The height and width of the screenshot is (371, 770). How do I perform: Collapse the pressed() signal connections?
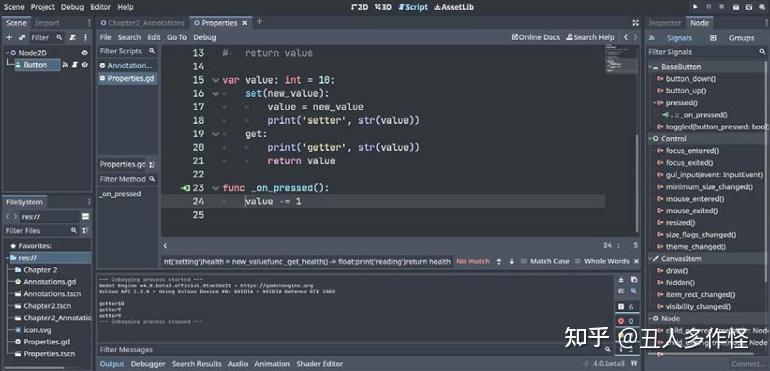point(655,103)
